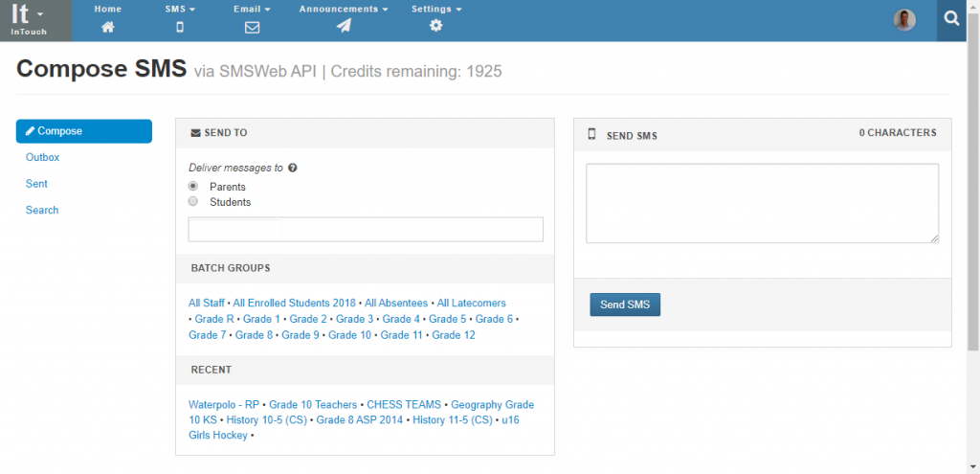Open search with the magnifier icon

951,19
